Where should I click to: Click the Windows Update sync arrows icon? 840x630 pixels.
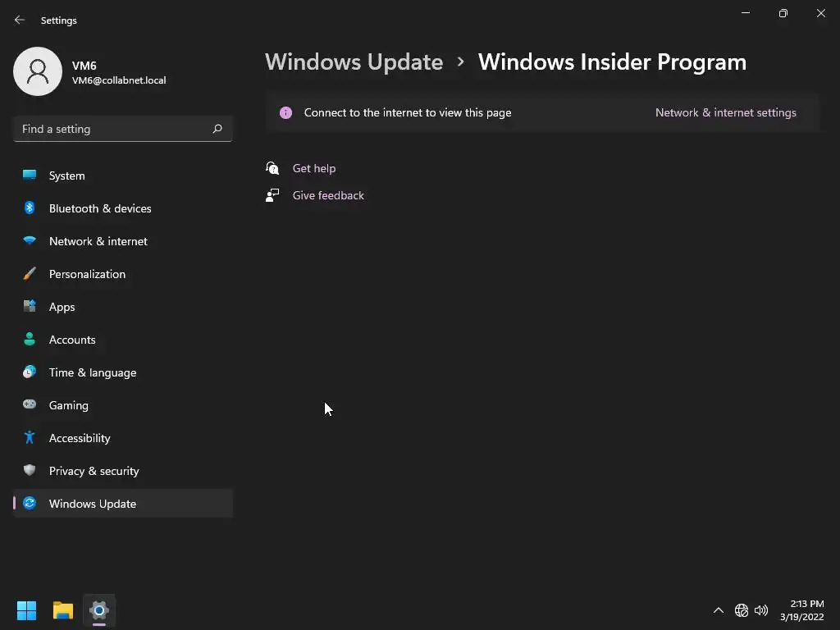(30, 503)
